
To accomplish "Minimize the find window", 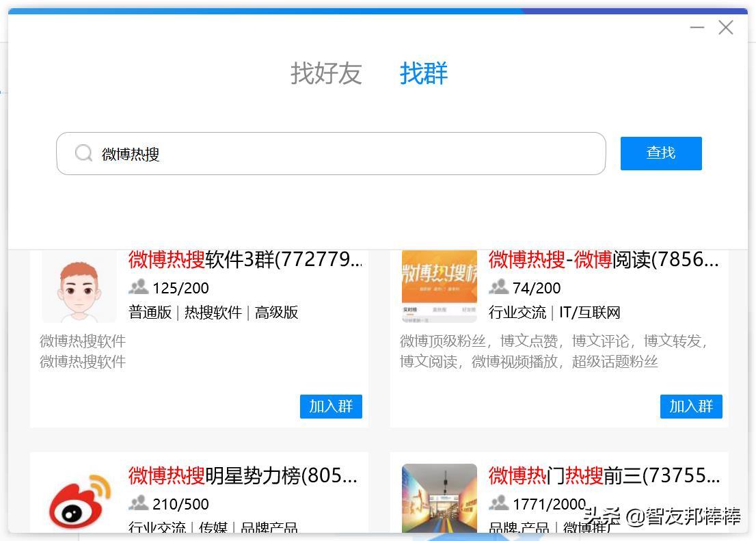I will click(x=697, y=27).
